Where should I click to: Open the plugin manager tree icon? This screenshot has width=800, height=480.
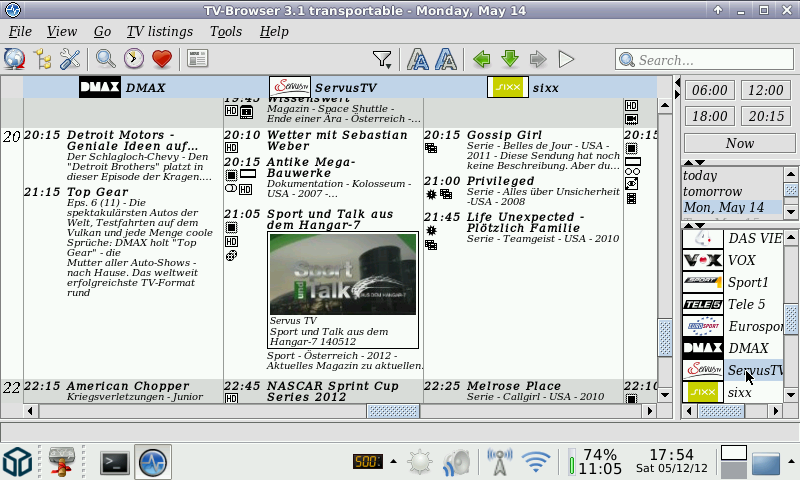[42, 59]
